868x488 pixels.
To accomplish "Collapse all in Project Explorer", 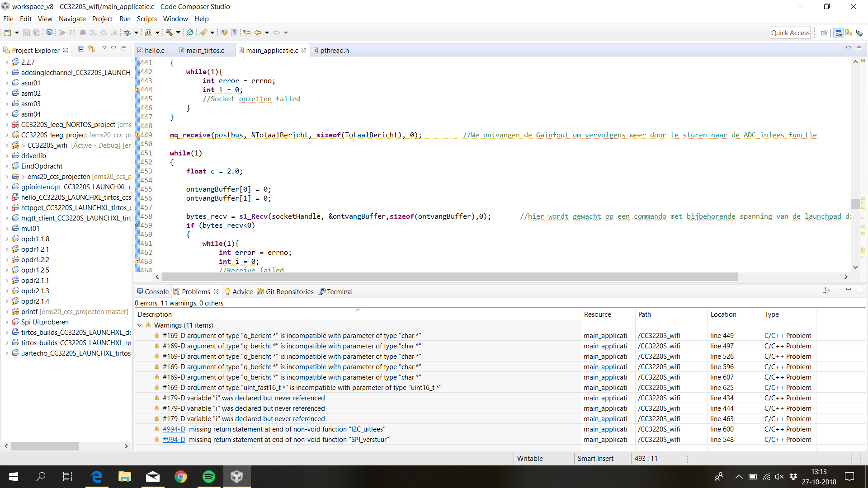I will point(81,49).
